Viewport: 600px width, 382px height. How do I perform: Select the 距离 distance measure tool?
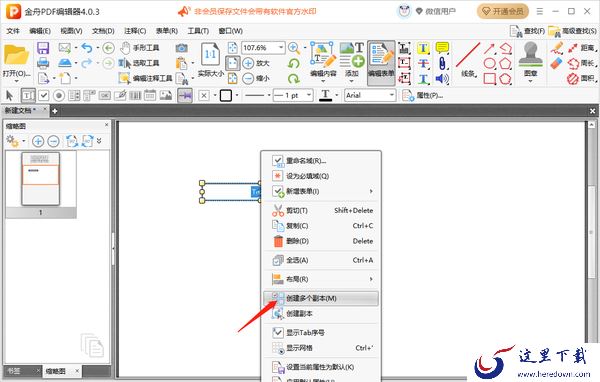(582, 48)
